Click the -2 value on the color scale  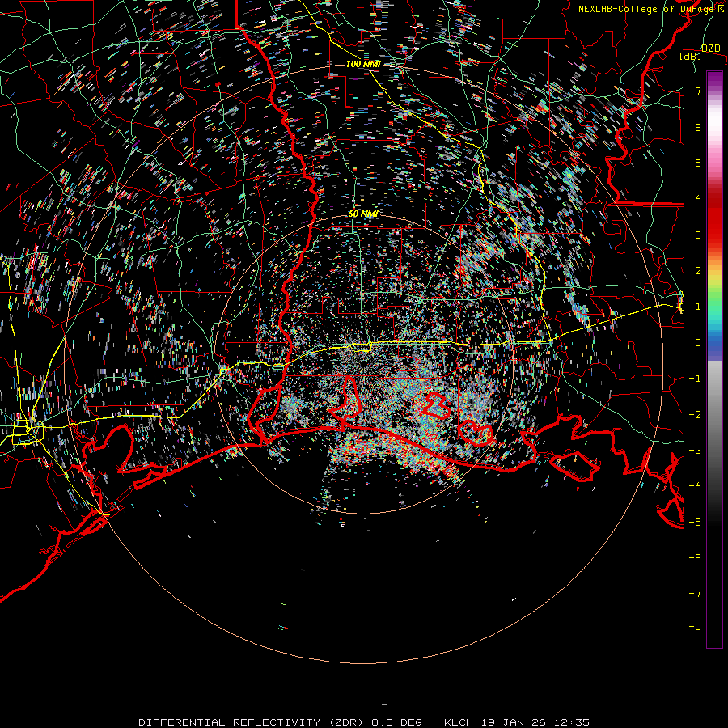695,415
